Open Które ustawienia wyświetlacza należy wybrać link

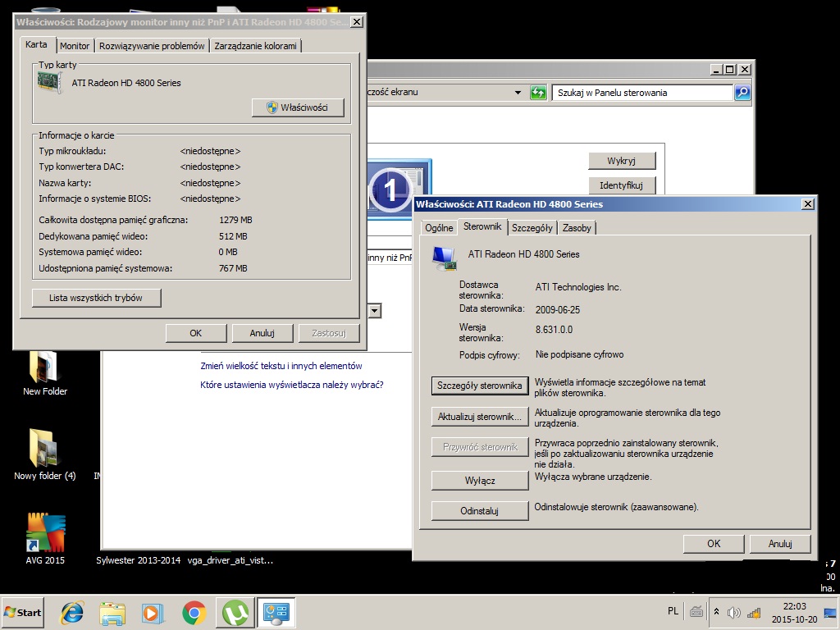(292, 385)
